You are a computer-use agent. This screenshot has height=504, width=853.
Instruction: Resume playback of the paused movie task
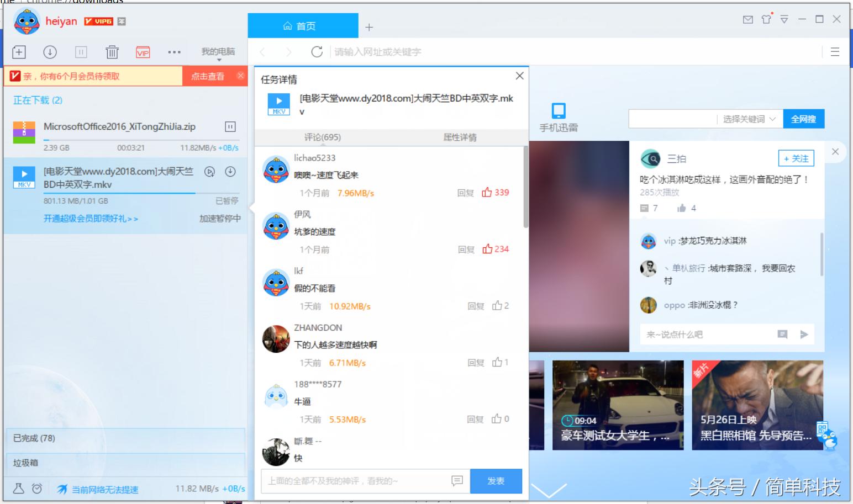tap(209, 172)
